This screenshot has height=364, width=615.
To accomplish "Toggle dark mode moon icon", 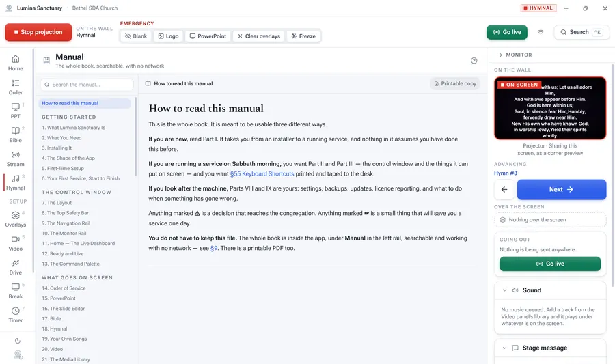I will point(18,341).
